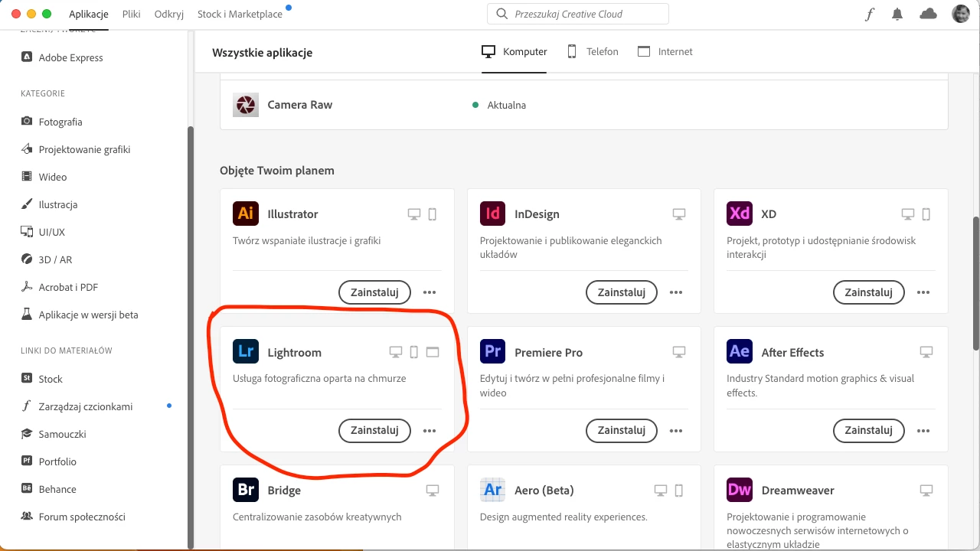Open the Samouczki link
The image size is (980, 551).
point(54,434)
